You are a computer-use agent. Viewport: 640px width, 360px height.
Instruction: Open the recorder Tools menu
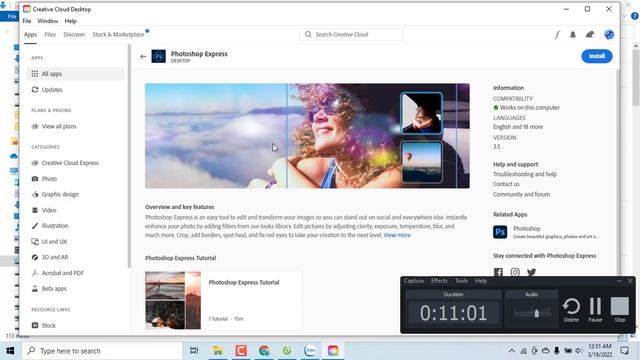pyautogui.click(x=461, y=281)
